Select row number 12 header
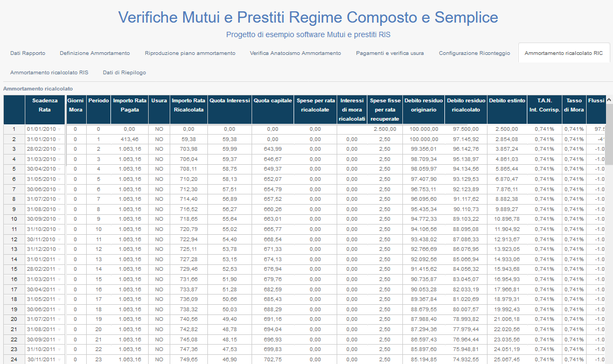The image size is (613, 364). pos(14,239)
